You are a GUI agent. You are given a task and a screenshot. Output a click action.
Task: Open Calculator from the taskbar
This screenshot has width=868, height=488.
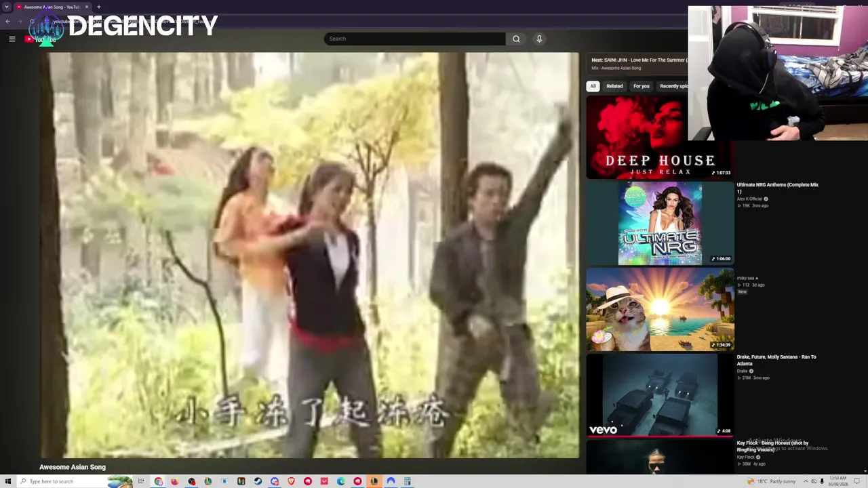click(x=408, y=481)
